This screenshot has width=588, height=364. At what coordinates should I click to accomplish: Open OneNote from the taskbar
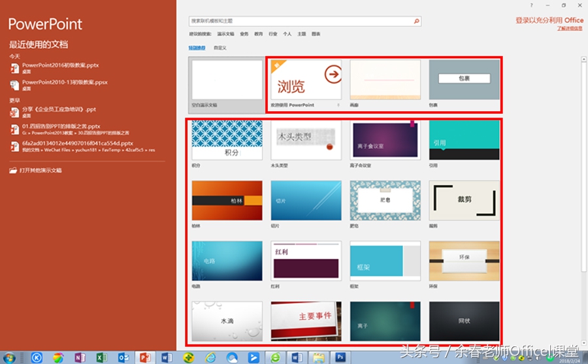click(x=80, y=357)
